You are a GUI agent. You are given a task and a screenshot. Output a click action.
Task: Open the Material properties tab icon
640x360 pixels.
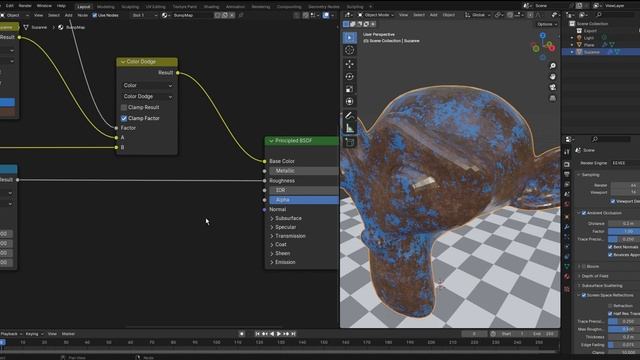point(567,277)
